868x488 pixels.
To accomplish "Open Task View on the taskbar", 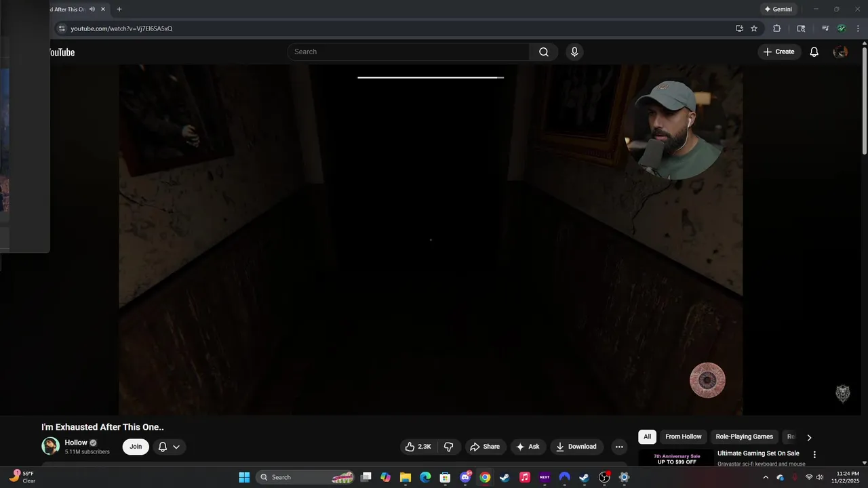I will point(366,477).
